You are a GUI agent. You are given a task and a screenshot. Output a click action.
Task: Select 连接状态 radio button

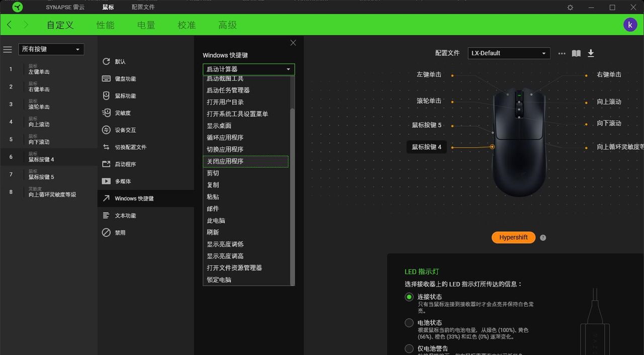tap(409, 297)
